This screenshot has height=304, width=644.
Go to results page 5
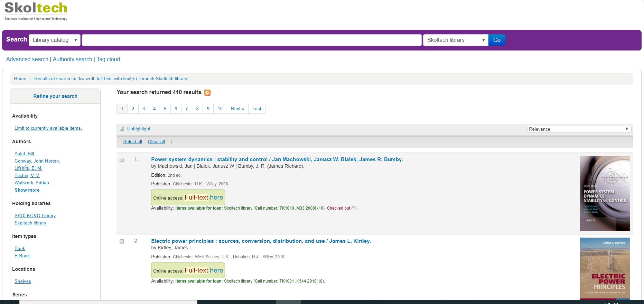coord(165,109)
